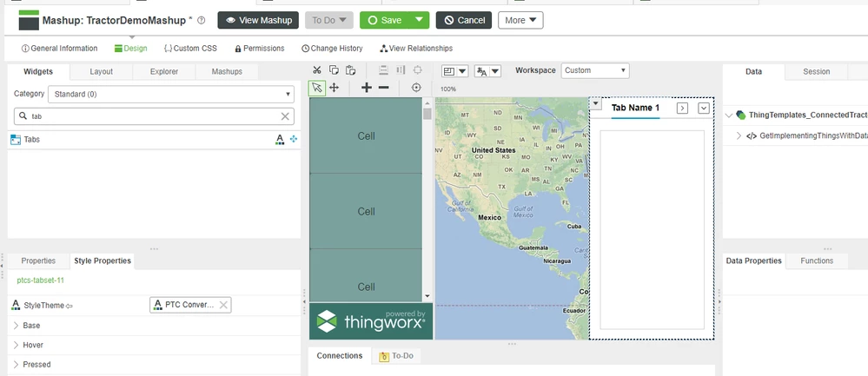Screen dimensions: 868x376
Task: Switch to the Data tab
Action: coord(753,71)
